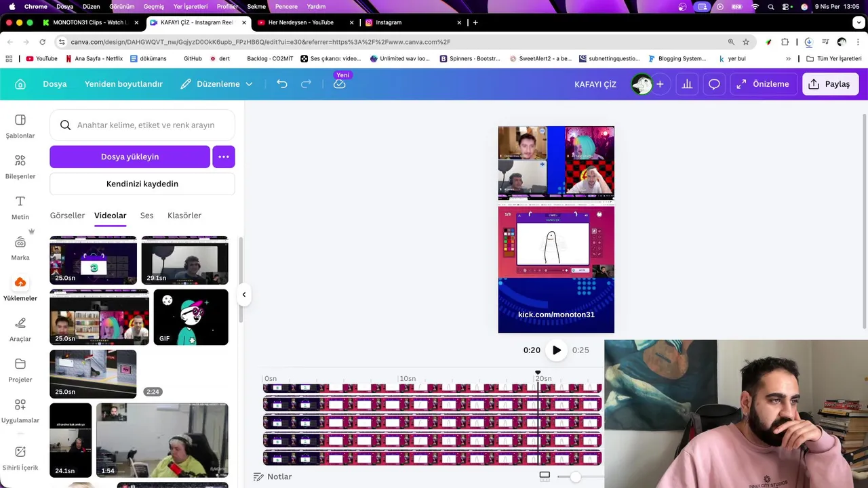Open more upload options ellipsis button
The image size is (868, 488).
click(224, 157)
